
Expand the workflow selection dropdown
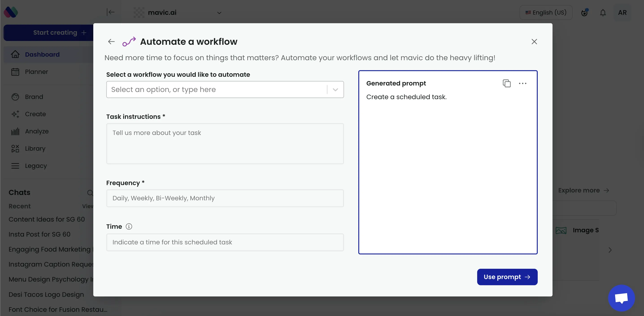click(335, 90)
